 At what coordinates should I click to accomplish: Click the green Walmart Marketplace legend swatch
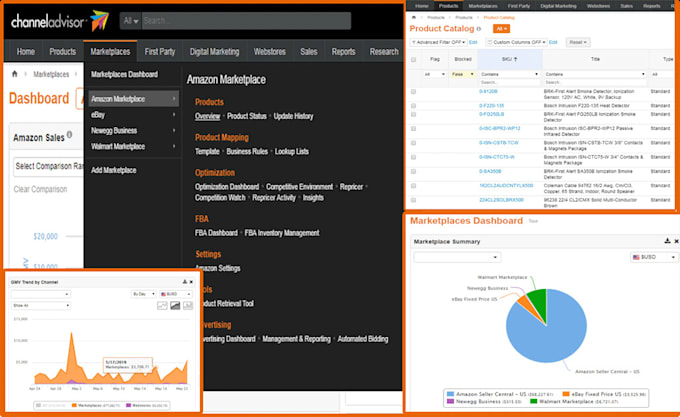(534, 401)
